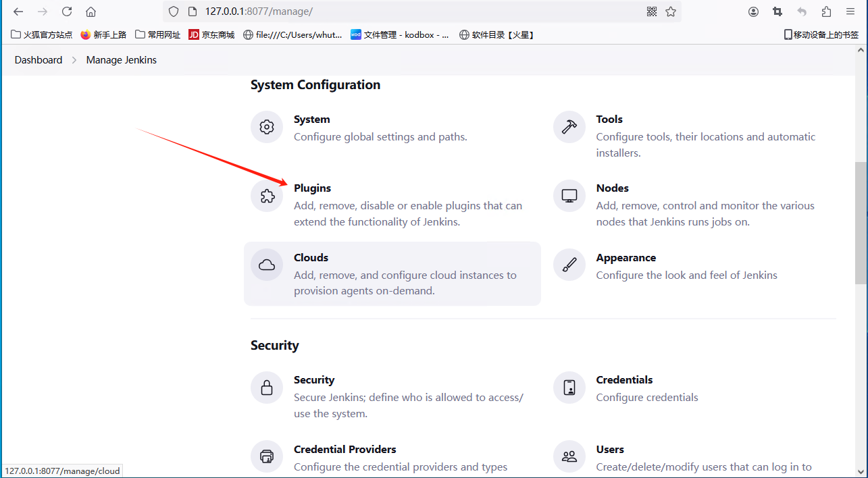The height and width of the screenshot is (478, 868).
Task: Open the 文件管理 - kodbox bookmark
Action: (400, 34)
